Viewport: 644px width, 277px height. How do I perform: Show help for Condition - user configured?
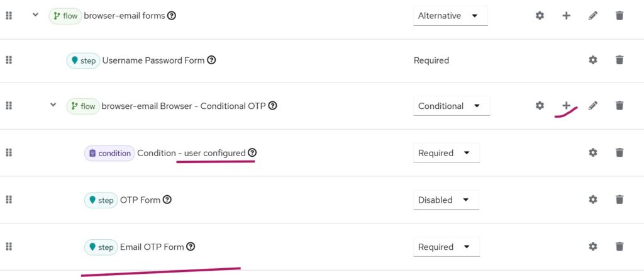252,152
